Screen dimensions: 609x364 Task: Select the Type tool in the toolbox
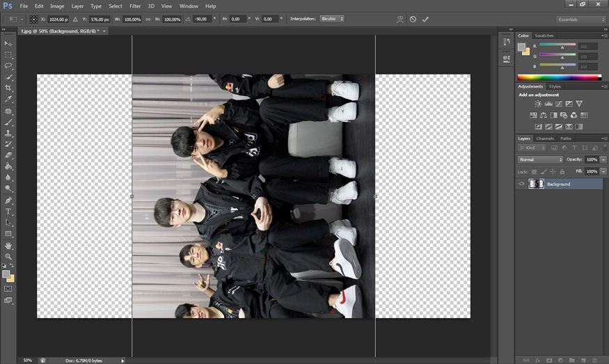click(8, 211)
